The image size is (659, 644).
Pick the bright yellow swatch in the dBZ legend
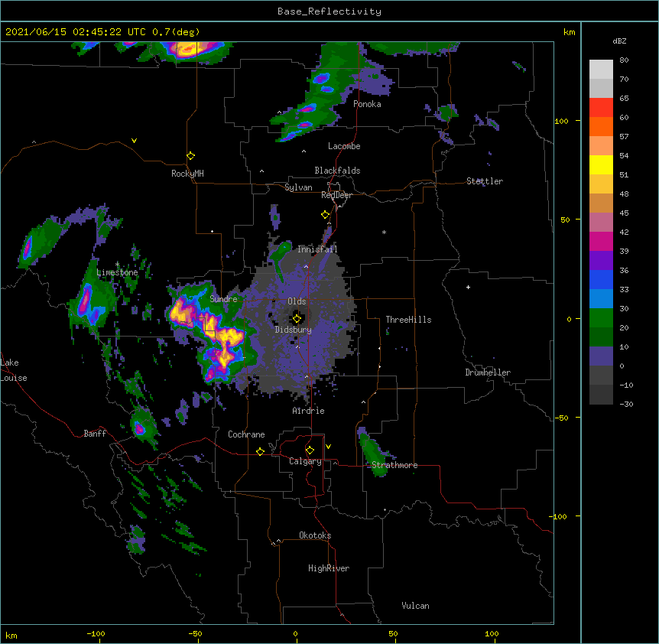(x=601, y=164)
